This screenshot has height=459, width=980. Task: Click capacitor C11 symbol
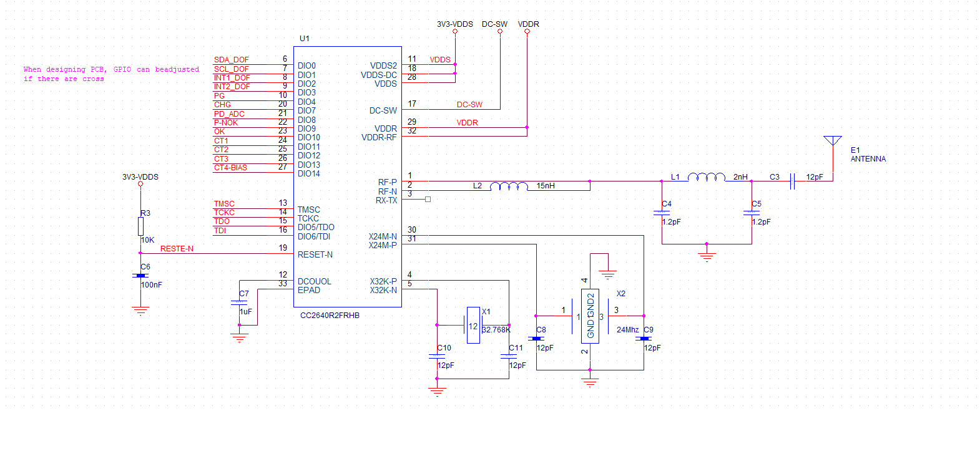tap(509, 356)
